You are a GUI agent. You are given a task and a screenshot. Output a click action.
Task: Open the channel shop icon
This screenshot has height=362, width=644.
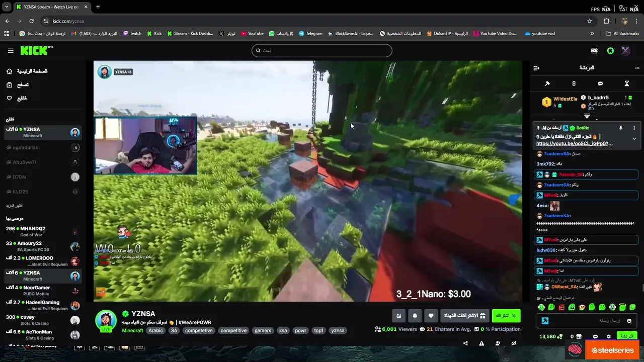(x=579, y=337)
